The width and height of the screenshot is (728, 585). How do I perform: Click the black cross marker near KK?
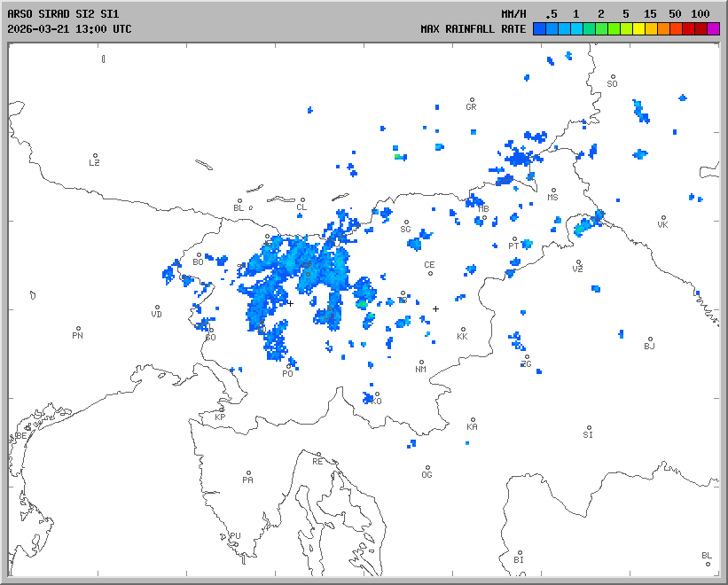click(x=435, y=308)
